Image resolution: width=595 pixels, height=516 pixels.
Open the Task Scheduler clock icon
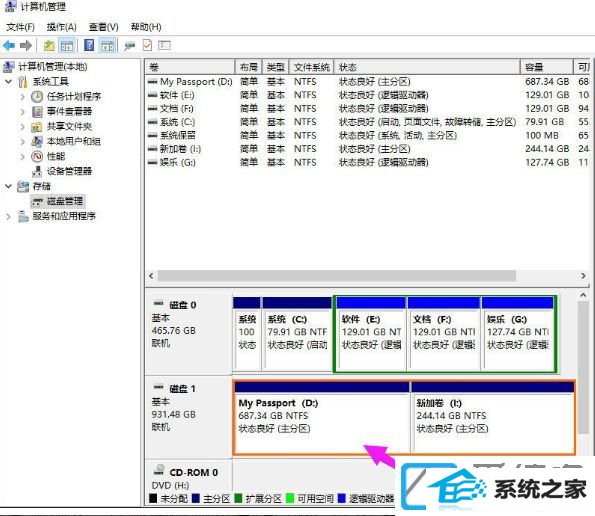pos(37,97)
